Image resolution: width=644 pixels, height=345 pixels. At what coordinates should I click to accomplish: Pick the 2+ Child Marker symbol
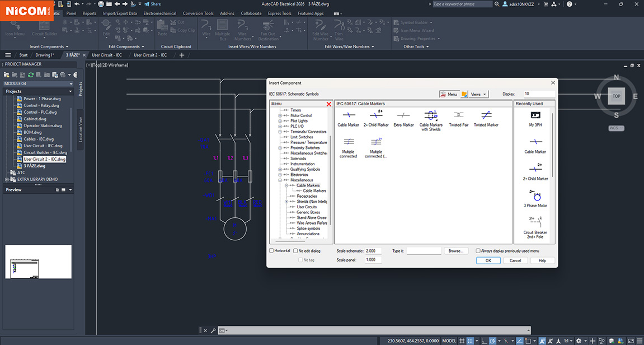point(376,115)
